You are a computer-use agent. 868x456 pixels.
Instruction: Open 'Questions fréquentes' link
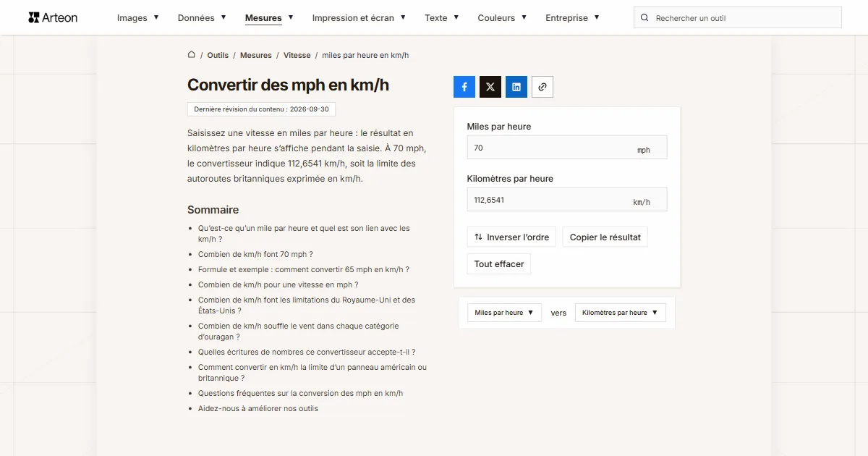tap(300, 393)
